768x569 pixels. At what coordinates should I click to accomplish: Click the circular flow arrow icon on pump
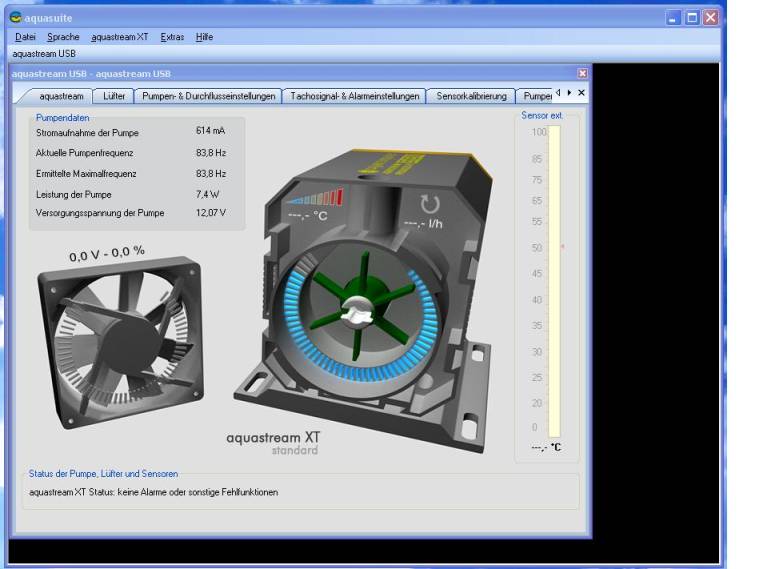coord(429,203)
